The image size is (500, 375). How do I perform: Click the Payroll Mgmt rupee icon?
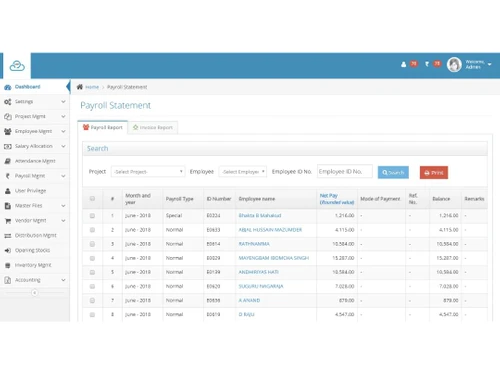pyautogui.click(x=7, y=176)
